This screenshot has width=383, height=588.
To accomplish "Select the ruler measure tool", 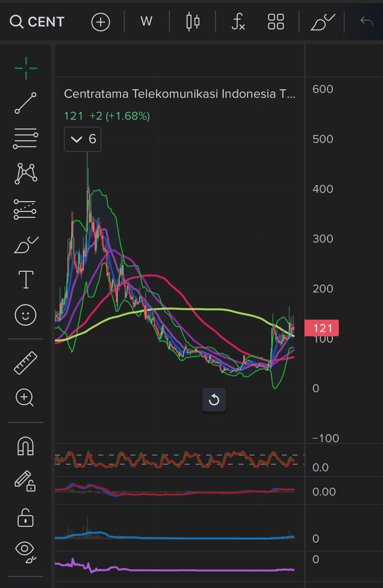I will pos(26,363).
